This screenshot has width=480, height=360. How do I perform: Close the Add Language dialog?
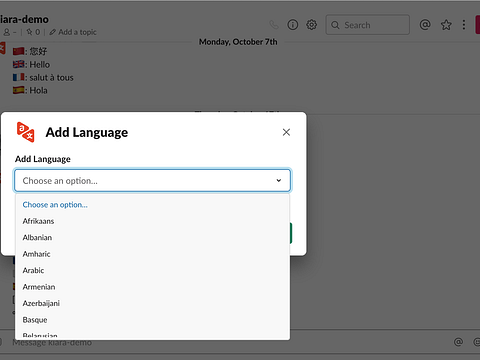click(x=286, y=132)
